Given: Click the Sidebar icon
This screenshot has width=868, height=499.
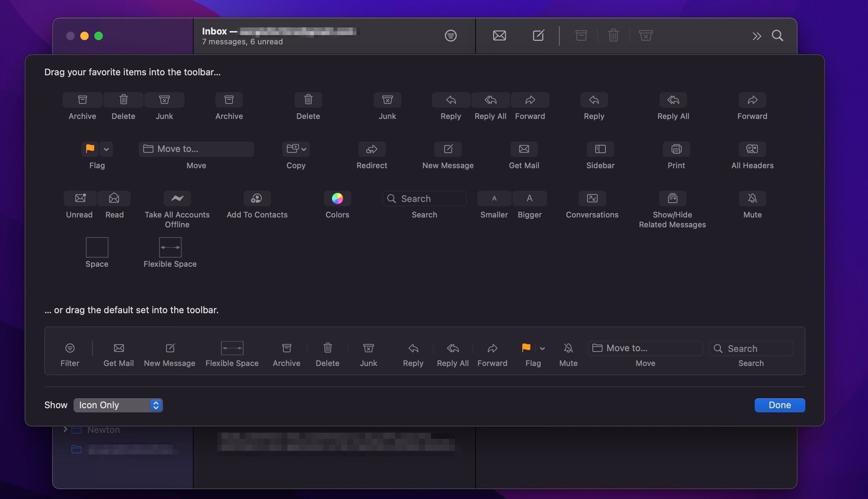Looking at the screenshot, I should (600, 149).
